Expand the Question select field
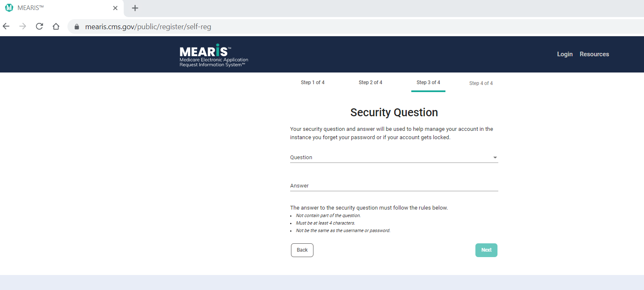Screen dimensions: 644x290 coord(387,157)
